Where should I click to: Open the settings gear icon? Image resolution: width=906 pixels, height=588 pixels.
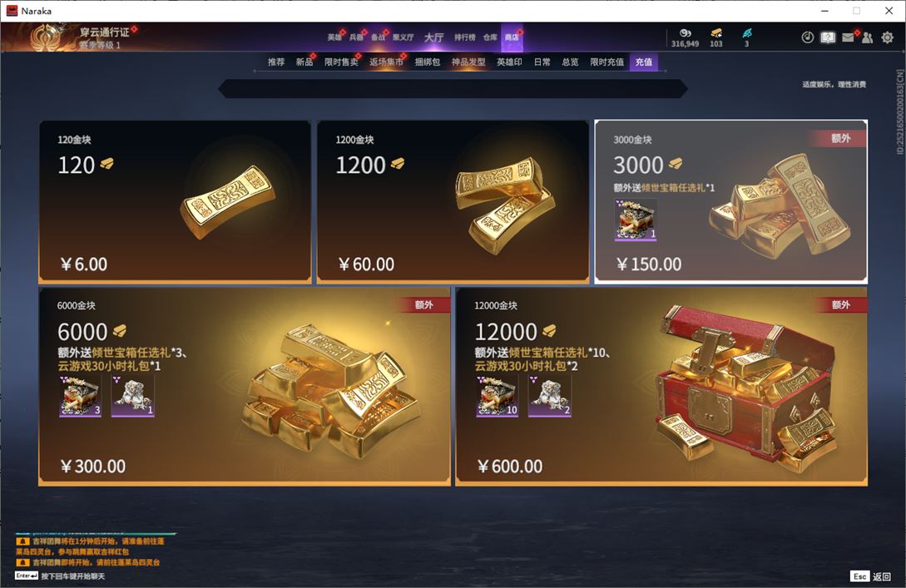click(x=887, y=37)
